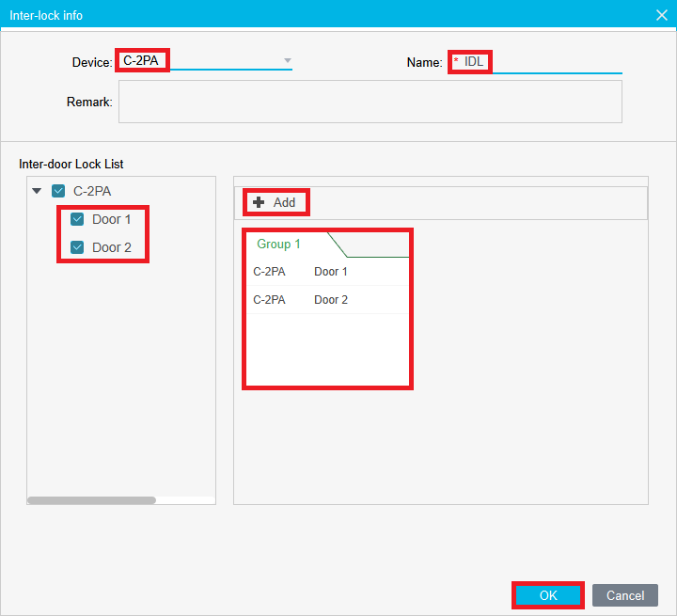
Task: Collapse the C-2PA tree node
Action: (37, 191)
